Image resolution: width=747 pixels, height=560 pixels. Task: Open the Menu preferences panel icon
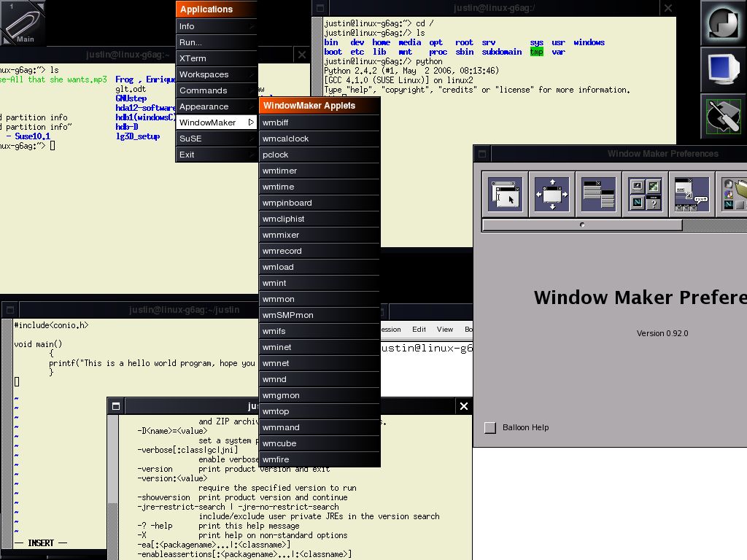597,195
